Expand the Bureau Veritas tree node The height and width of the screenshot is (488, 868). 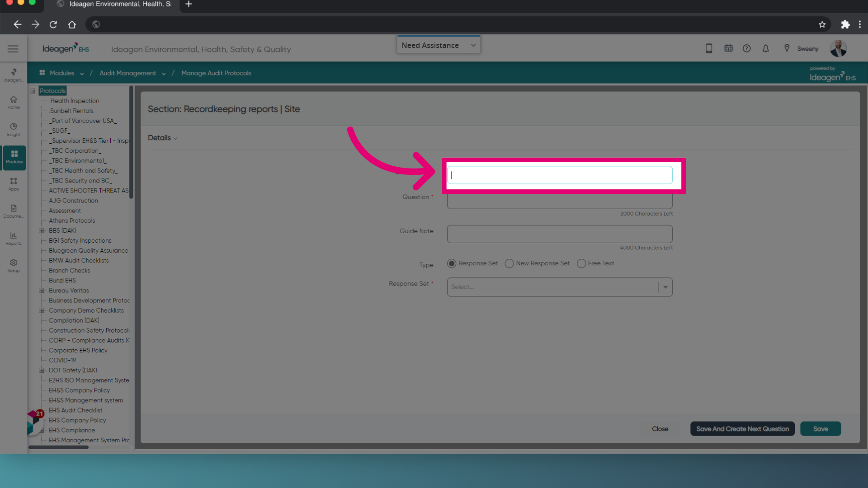42,291
